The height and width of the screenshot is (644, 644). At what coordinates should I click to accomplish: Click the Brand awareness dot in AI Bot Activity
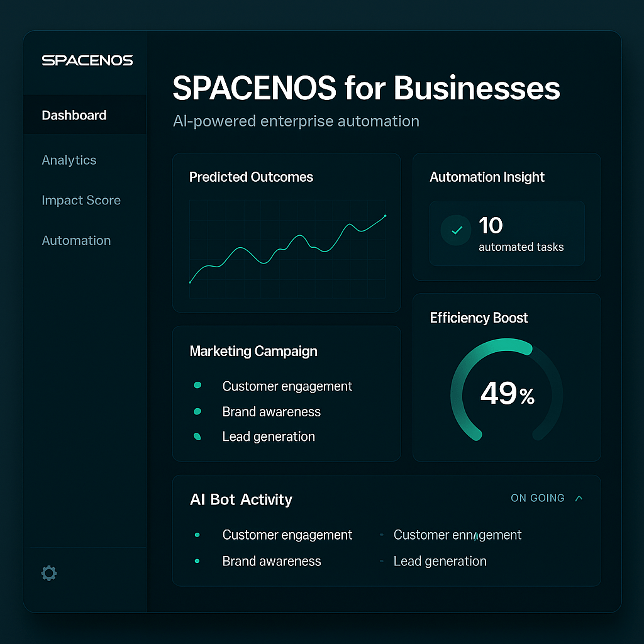(x=197, y=560)
